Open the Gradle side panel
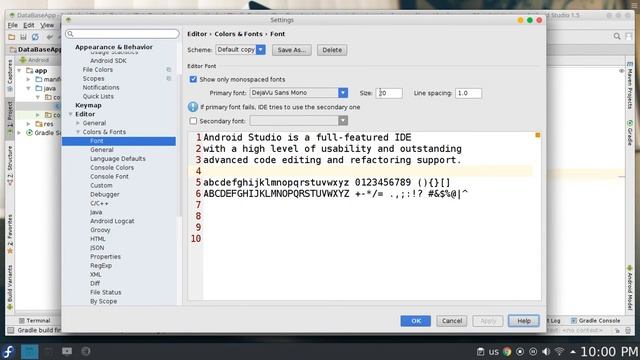 tap(630, 133)
